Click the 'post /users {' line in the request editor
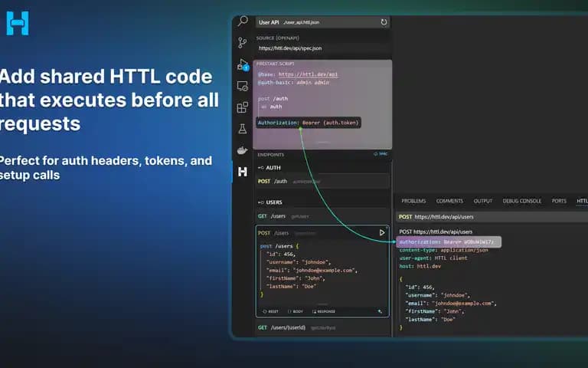The width and height of the screenshot is (588, 368). [279, 246]
